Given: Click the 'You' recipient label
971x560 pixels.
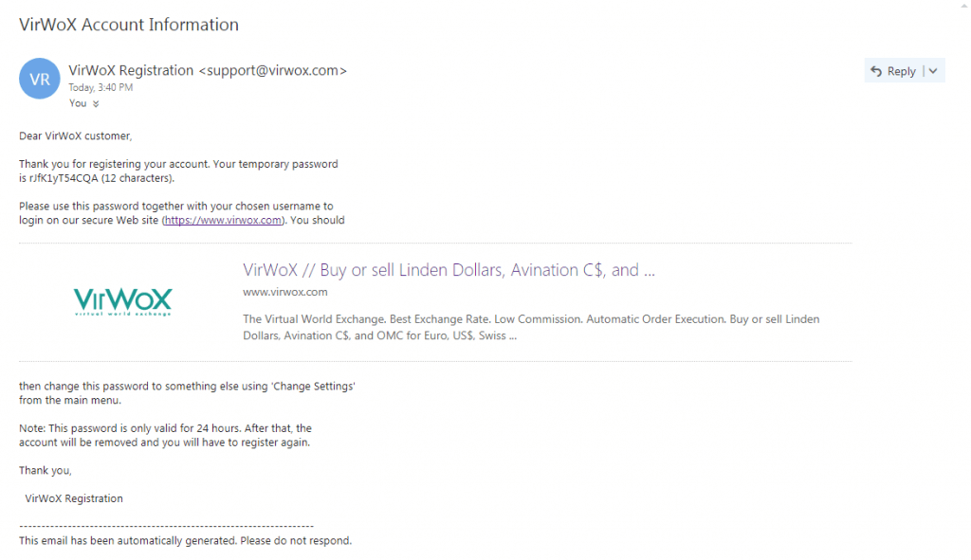Looking at the screenshot, I should pos(78,103).
